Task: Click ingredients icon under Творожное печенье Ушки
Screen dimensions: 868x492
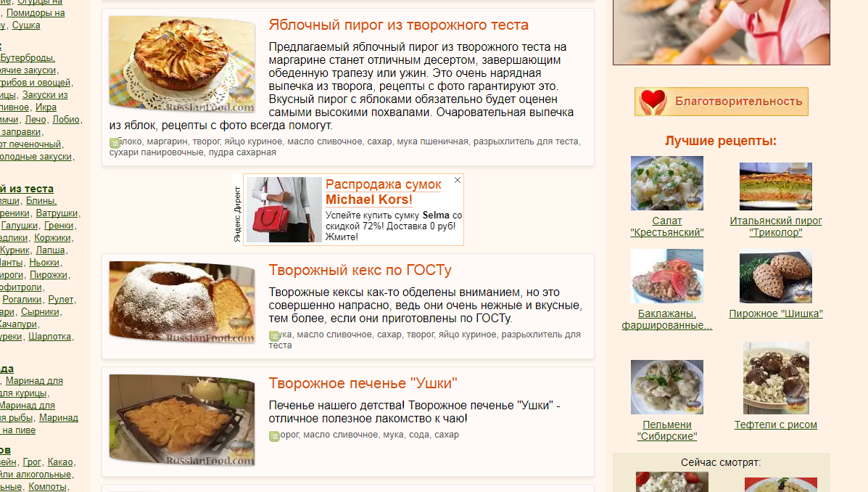Action: 274,436
